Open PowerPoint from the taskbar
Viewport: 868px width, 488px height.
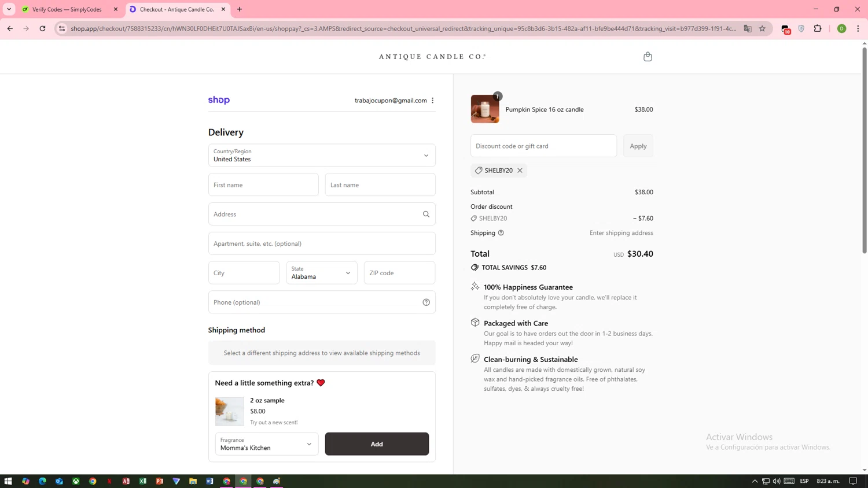(160, 481)
